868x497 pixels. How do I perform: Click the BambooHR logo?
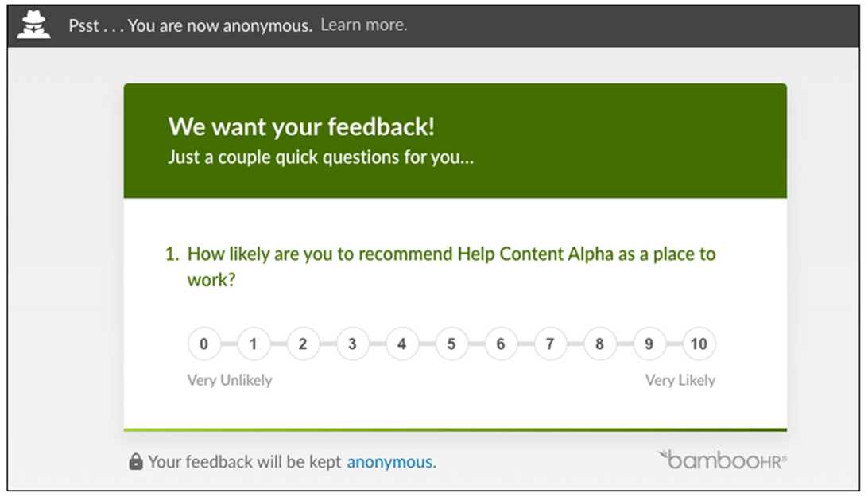point(722,460)
